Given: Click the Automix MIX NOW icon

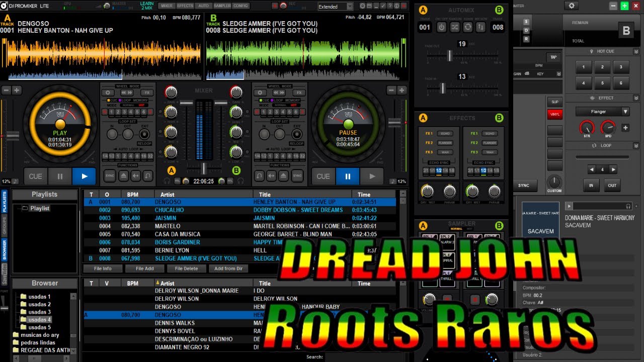Looking at the screenshot, I should [480, 27].
